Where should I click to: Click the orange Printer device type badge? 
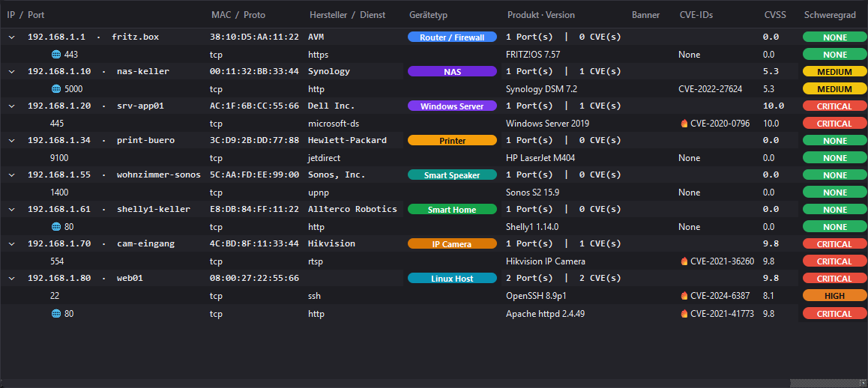tap(452, 141)
